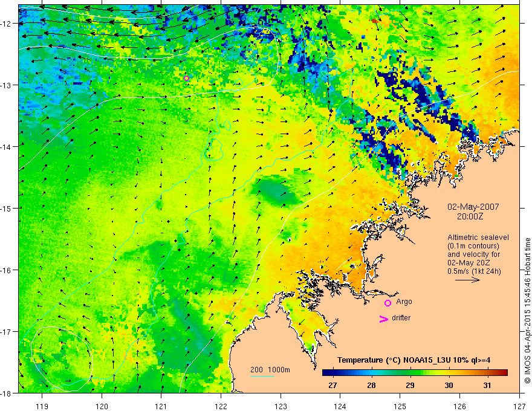
Task: Click the '-18' latitude axis label
Action: [7, 393]
